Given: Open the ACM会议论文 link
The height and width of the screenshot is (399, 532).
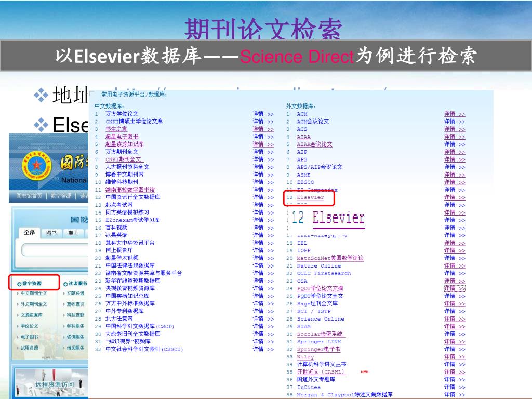Looking at the screenshot, I should coord(313,122).
